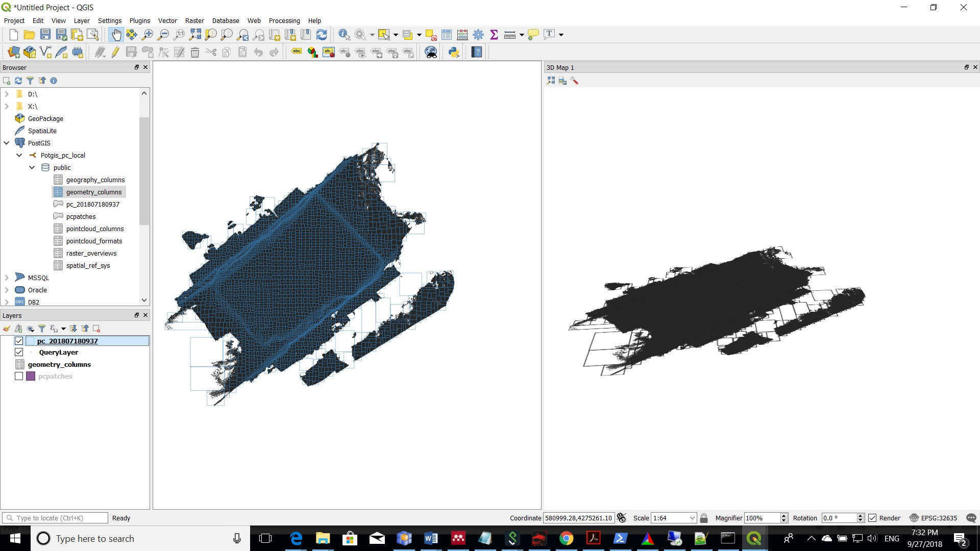Collapse the PostGIS tree branch
This screenshot has height=551, width=980.
7,143
